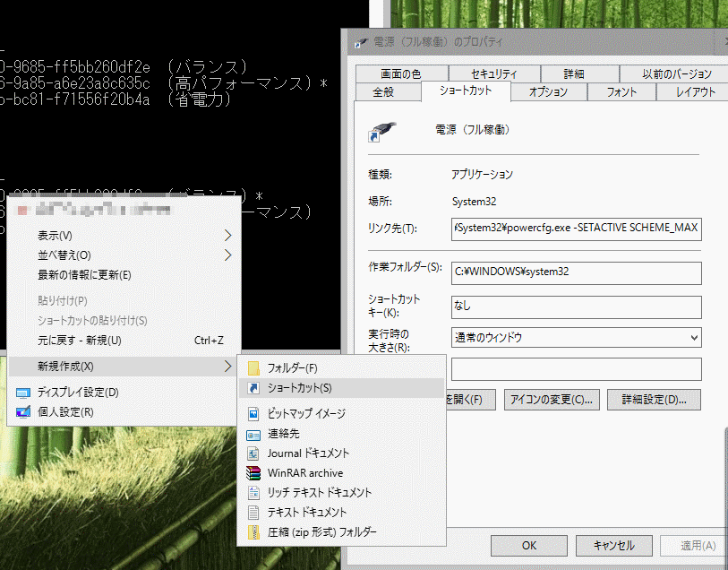The height and width of the screenshot is (570, 728).
Task: Click the properties title bar plug icon
Action: click(x=361, y=42)
